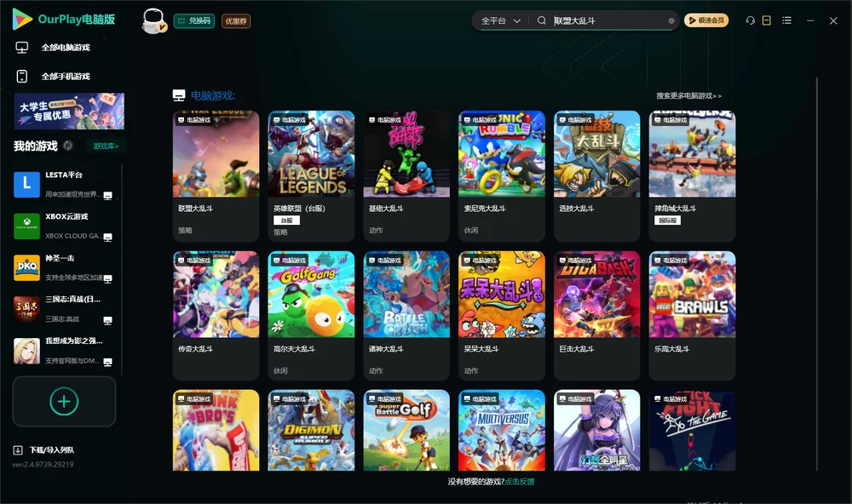This screenshot has height=504, width=852.
Task: Open customer service headset icon
Action: click(750, 20)
